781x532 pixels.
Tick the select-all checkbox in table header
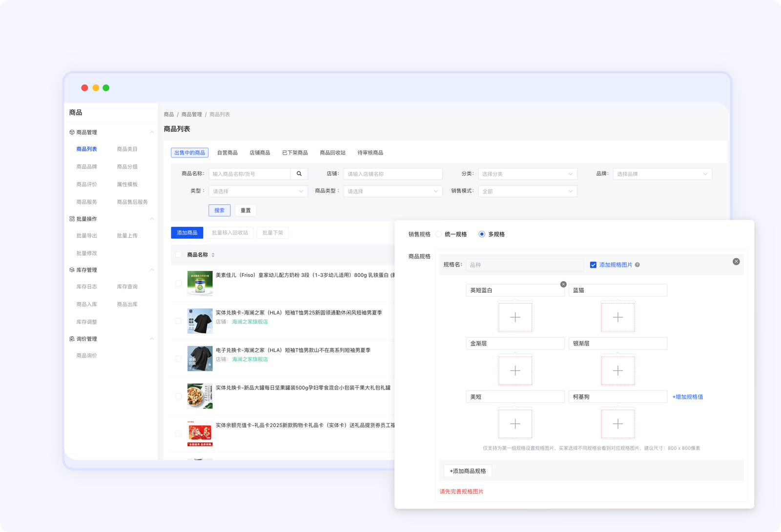pos(178,255)
